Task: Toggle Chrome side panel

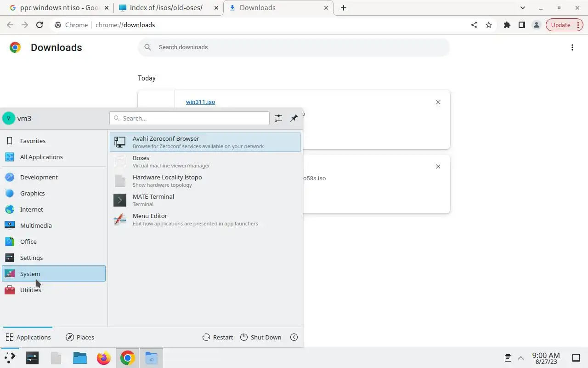Action: (x=522, y=25)
